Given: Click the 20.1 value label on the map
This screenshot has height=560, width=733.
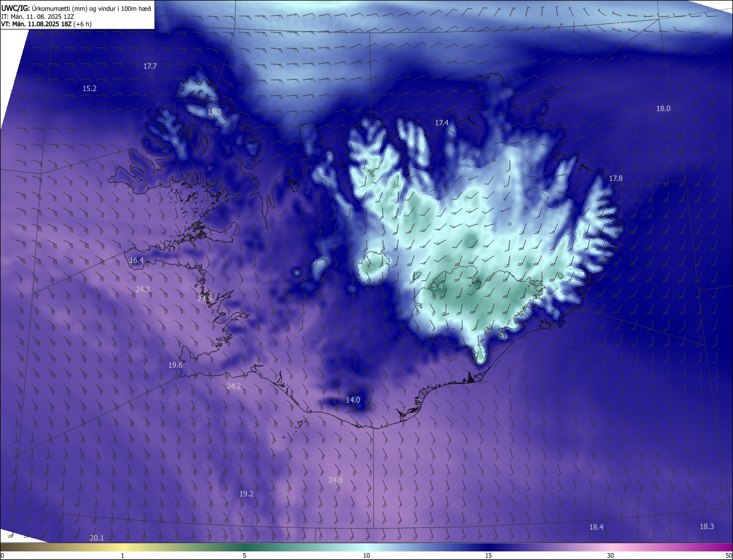Looking at the screenshot, I should pyautogui.click(x=97, y=538).
